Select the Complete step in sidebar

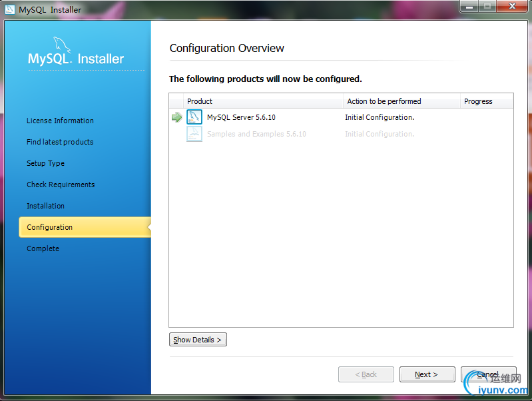pyautogui.click(x=43, y=248)
